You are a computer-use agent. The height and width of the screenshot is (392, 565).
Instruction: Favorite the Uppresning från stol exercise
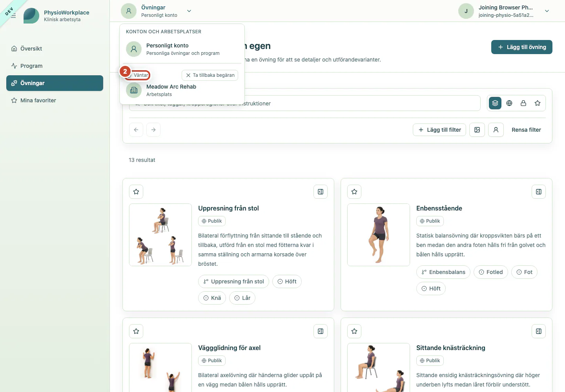[x=136, y=192]
